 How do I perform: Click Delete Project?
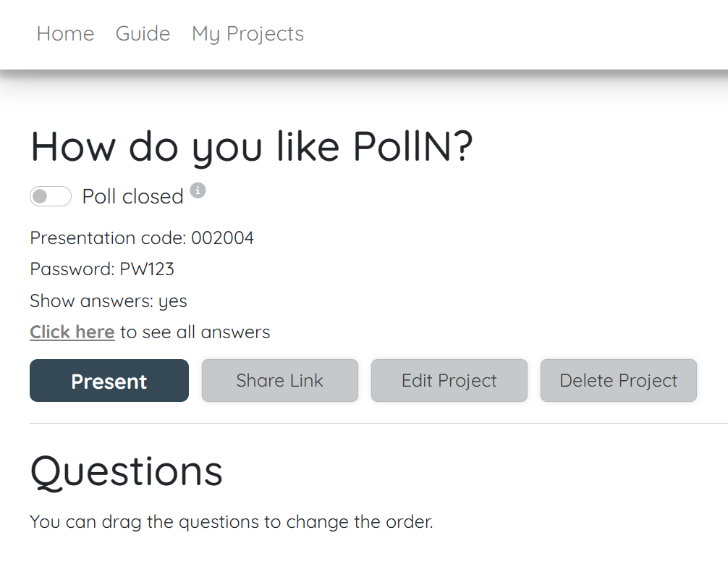click(618, 380)
